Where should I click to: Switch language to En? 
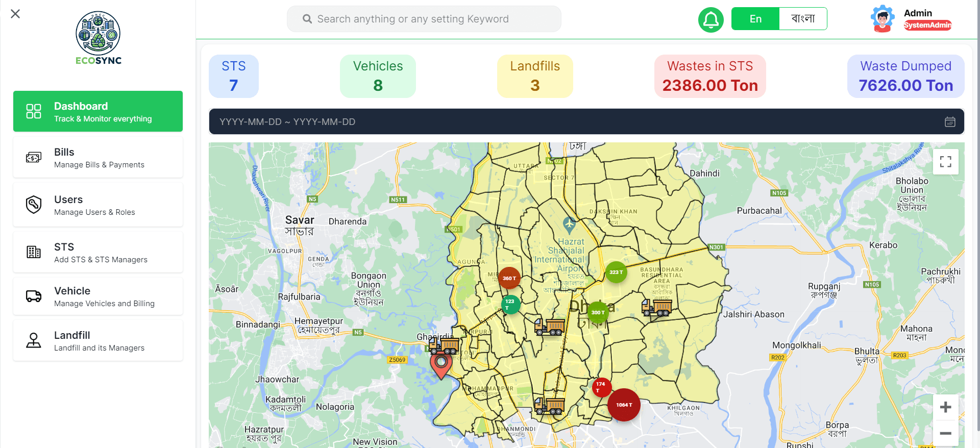(755, 19)
